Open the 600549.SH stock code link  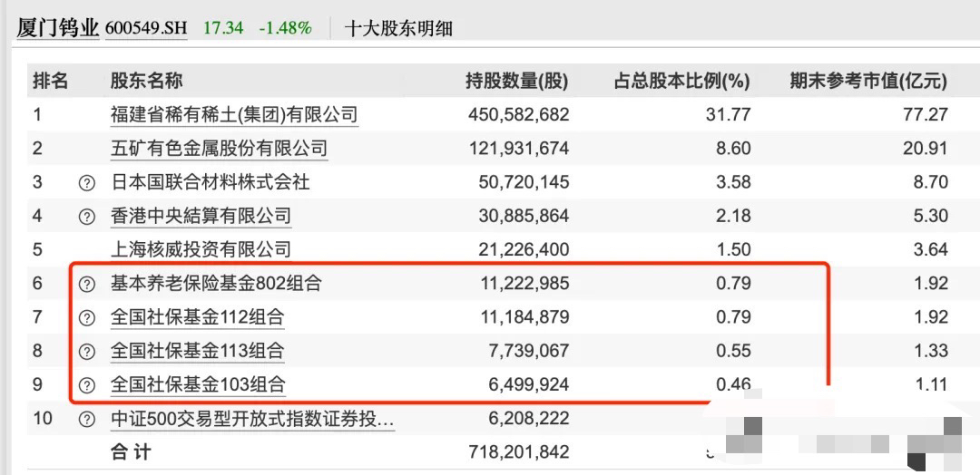[146, 28]
